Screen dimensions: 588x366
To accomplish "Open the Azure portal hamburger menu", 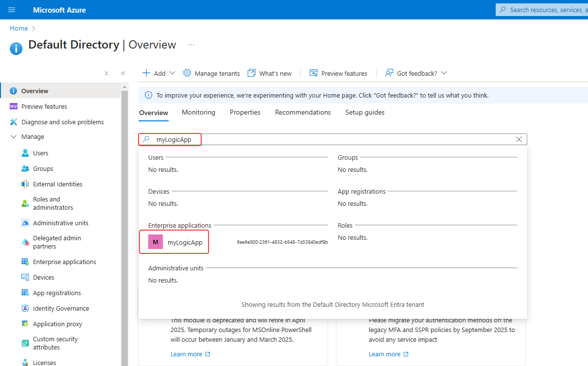I will (x=12, y=10).
